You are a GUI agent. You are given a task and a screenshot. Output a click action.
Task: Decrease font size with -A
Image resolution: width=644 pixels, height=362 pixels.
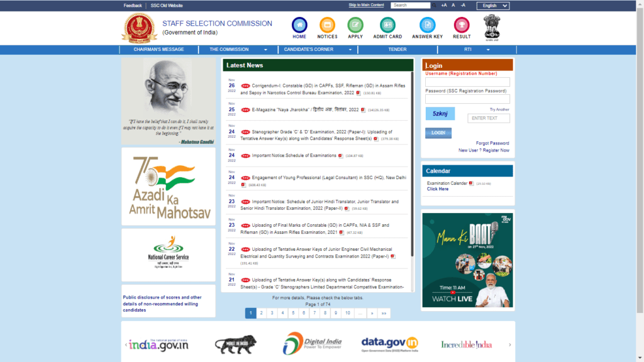[x=463, y=5]
